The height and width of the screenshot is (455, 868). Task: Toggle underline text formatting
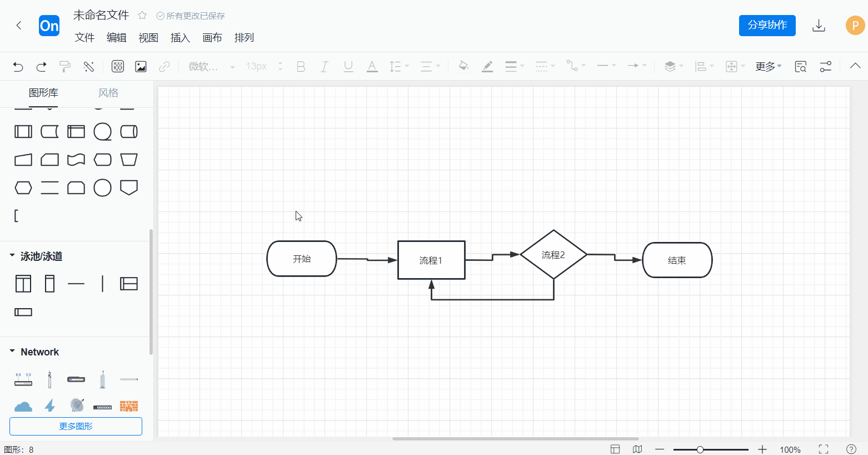pyautogui.click(x=348, y=67)
